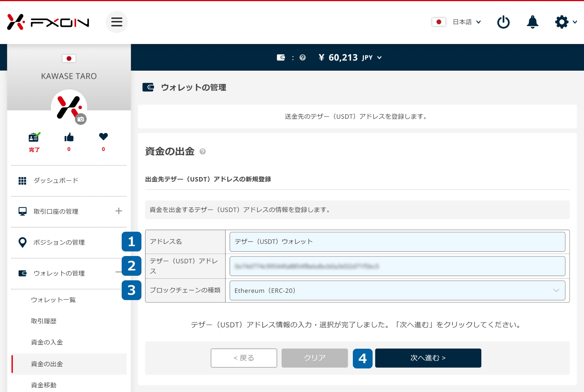Select ダッシュボード in sidebar
This screenshot has height=392, width=584.
tap(56, 180)
